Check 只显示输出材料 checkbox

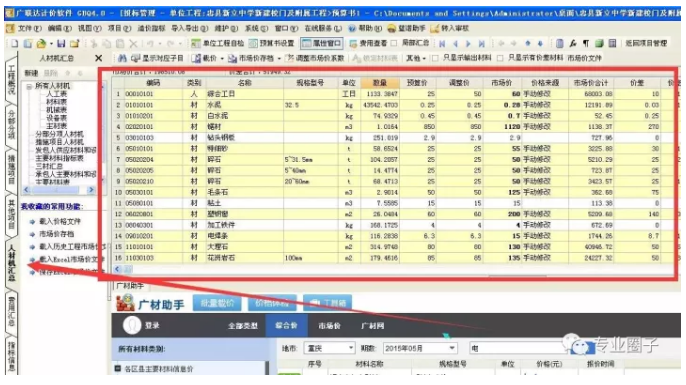[x=435, y=58]
